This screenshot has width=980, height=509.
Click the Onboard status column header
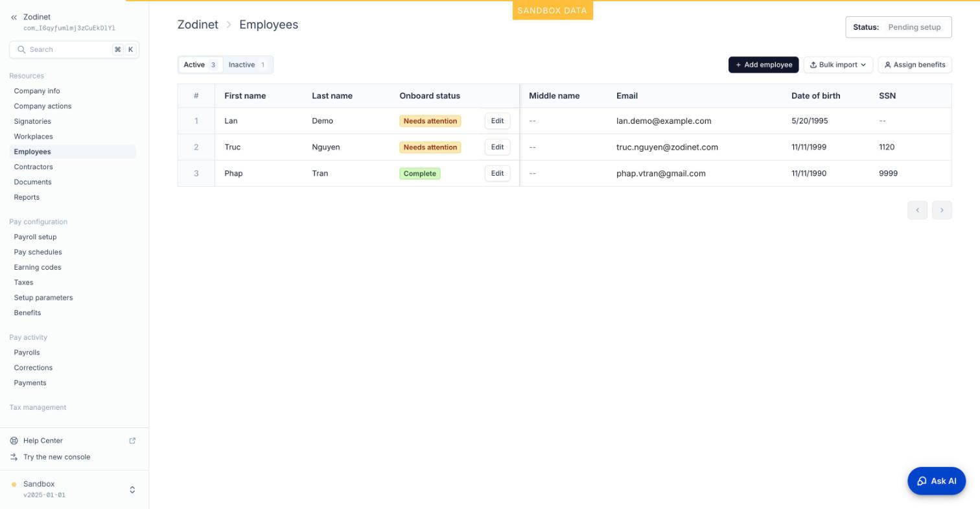[430, 96]
